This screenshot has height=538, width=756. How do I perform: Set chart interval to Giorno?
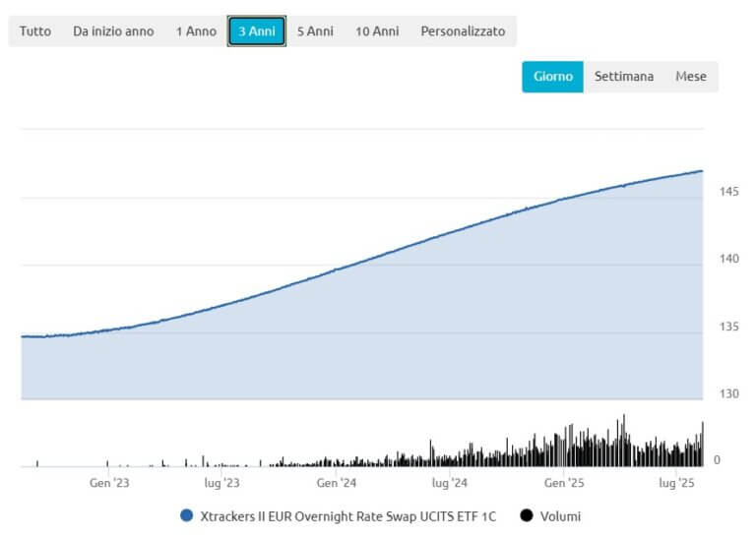552,77
